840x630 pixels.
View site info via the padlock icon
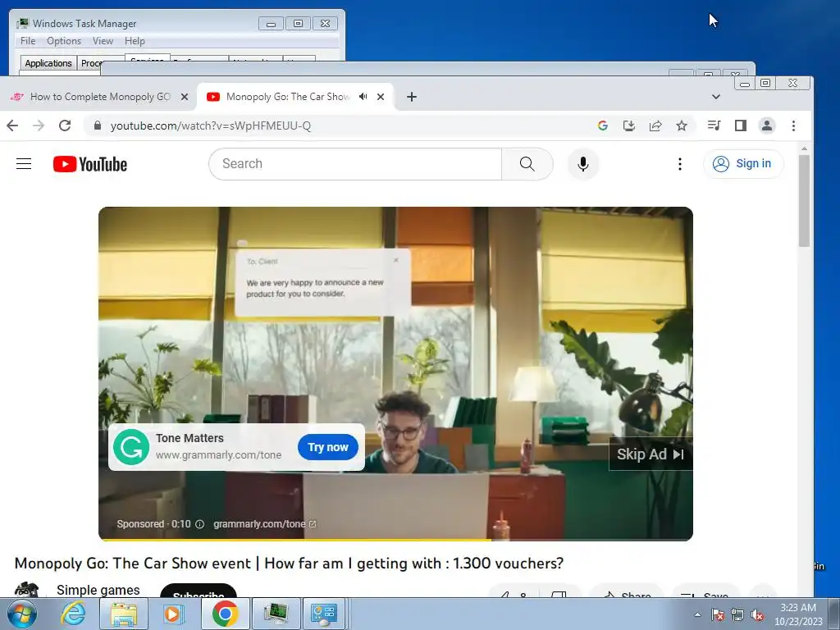(97, 126)
